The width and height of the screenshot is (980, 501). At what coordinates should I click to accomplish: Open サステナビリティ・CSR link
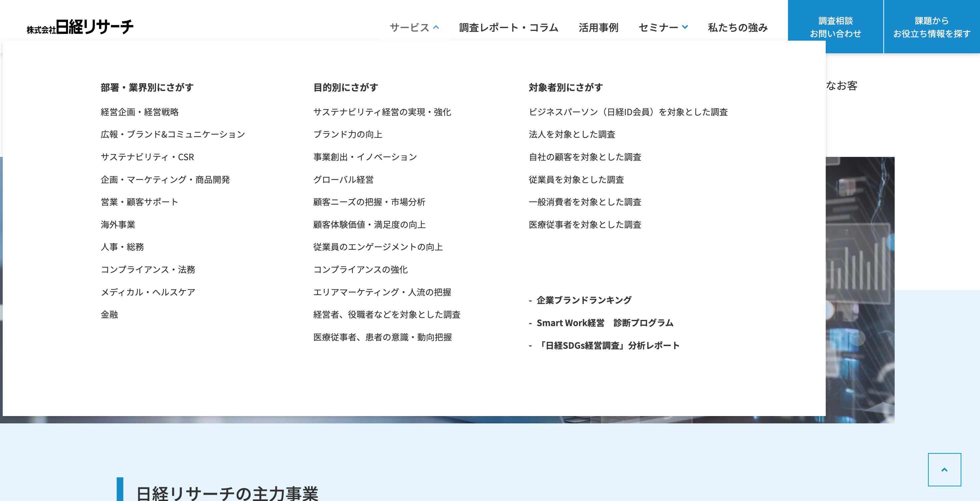[x=147, y=157]
